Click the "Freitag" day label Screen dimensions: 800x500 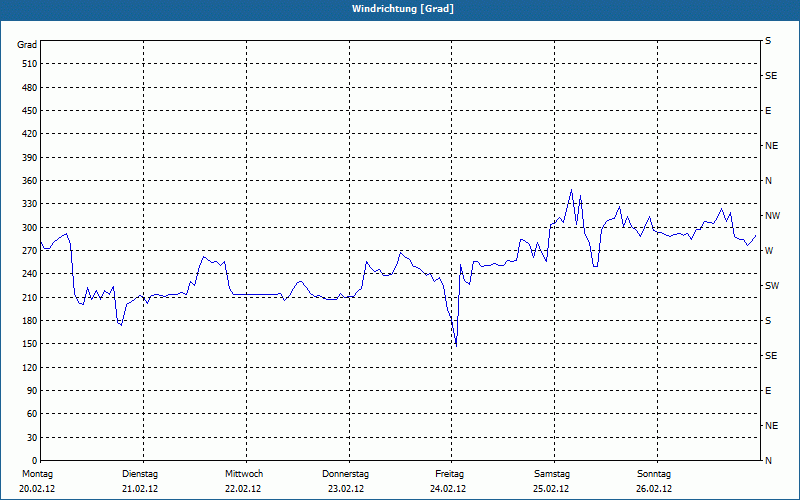(x=449, y=474)
